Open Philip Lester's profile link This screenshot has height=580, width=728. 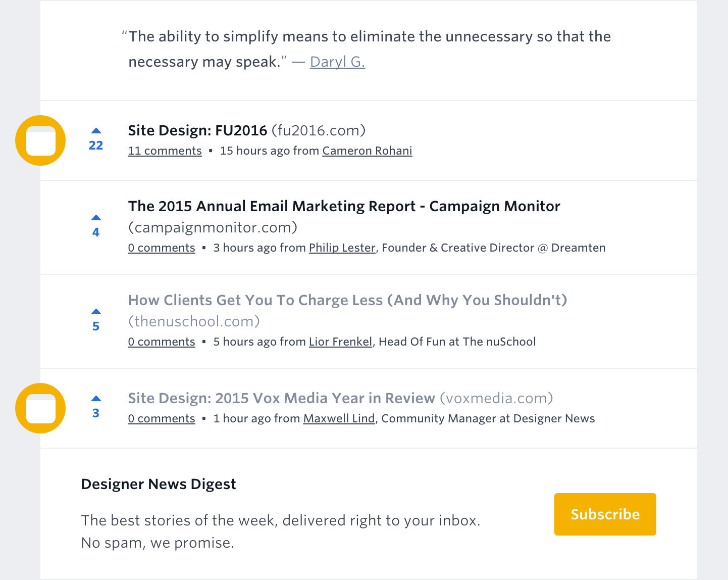point(342,248)
